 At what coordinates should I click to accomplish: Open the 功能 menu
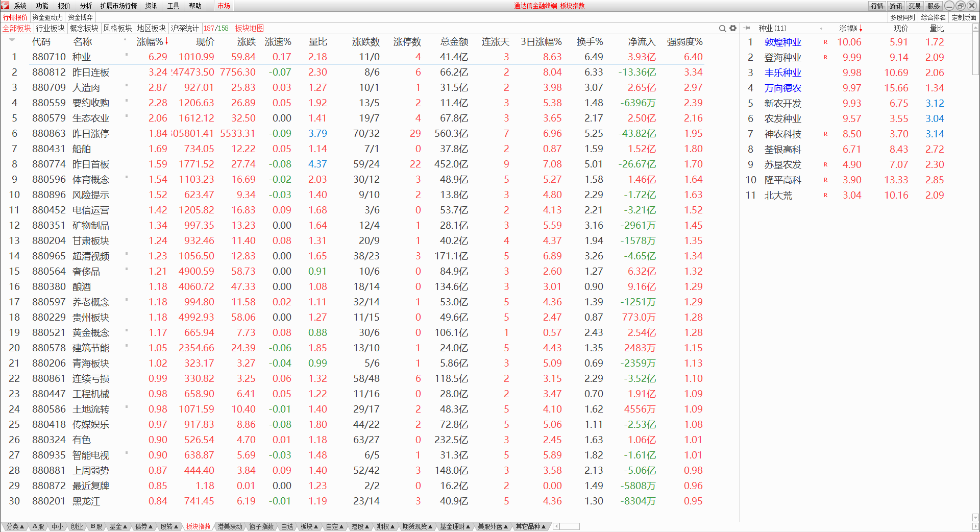pos(42,6)
